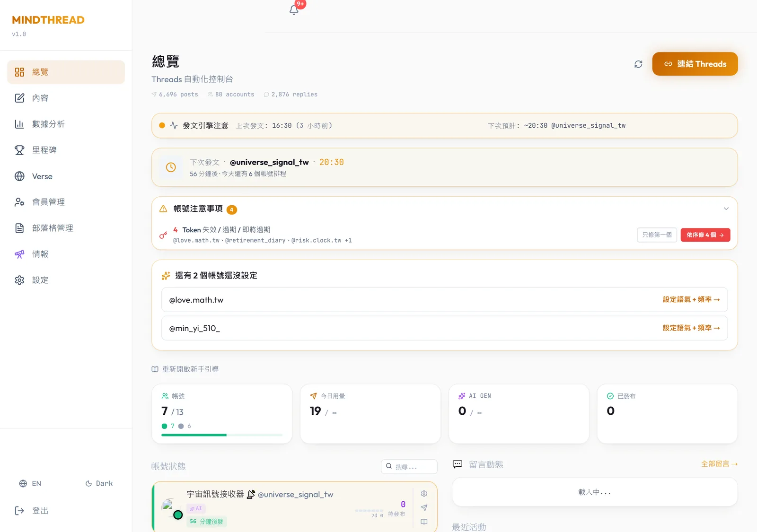Click the MINDTHREAD logo
The image size is (757, 532).
coord(48,20)
